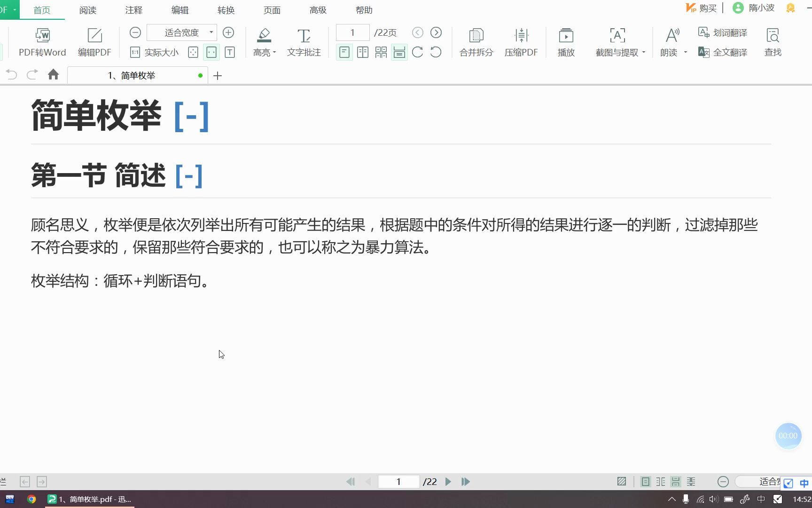
Task: Click the bottom bar page number field
Action: pos(398,482)
